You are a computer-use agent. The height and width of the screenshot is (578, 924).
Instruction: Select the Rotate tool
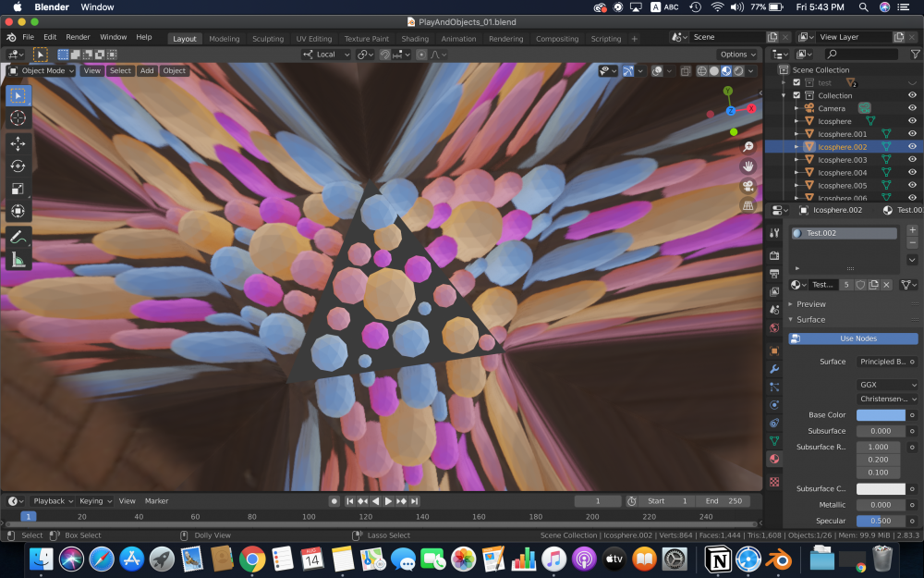tap(18, 166)
